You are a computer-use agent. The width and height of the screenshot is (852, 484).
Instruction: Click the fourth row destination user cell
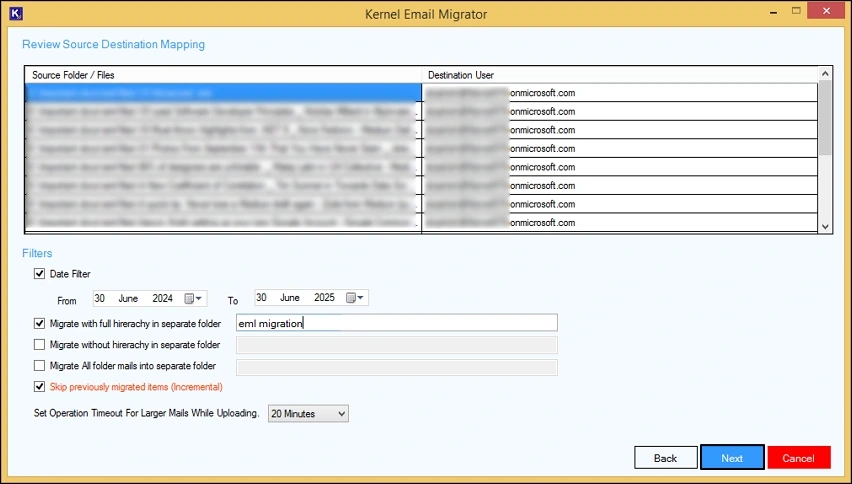coord(619,148)
